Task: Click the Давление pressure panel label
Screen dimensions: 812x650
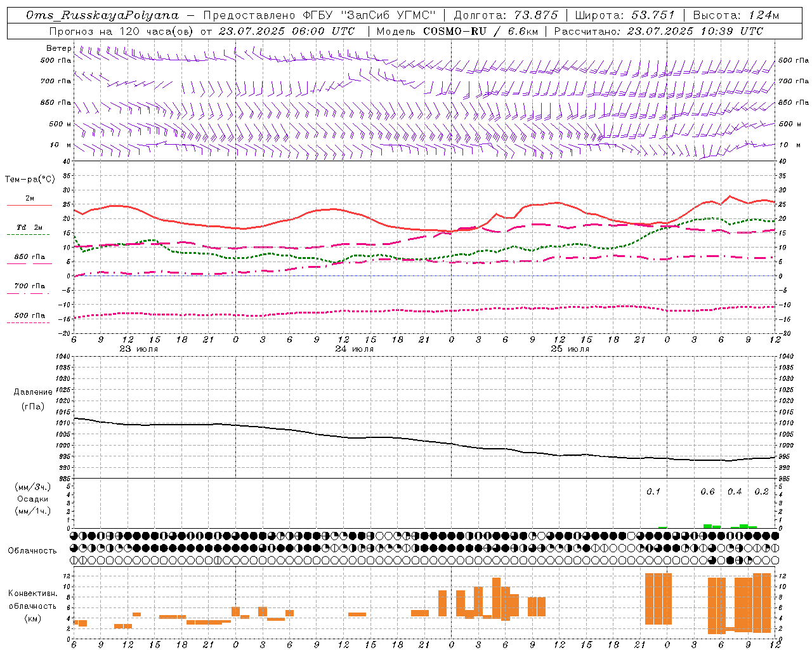Action: tap(33, 392)
